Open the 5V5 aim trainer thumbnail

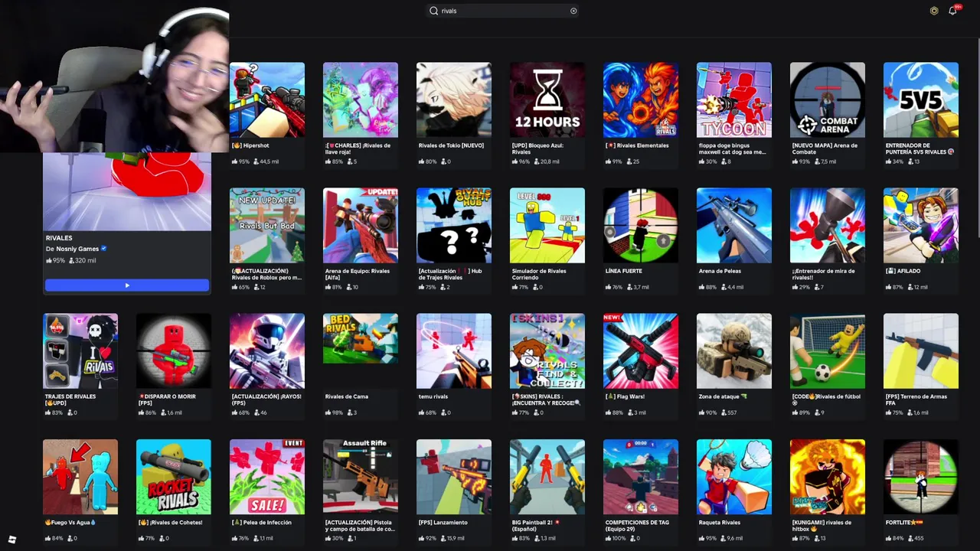(921, 100)
